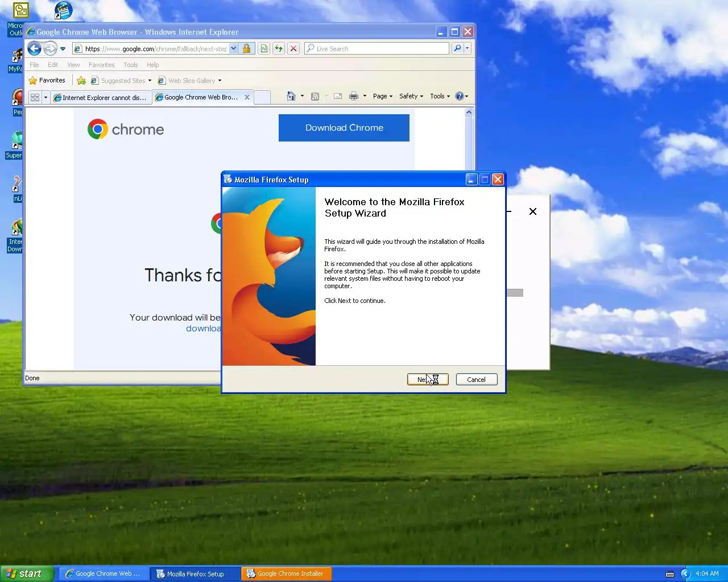Click the Chrome logo on the web page

pyautogui.click(x=126, y=130)
